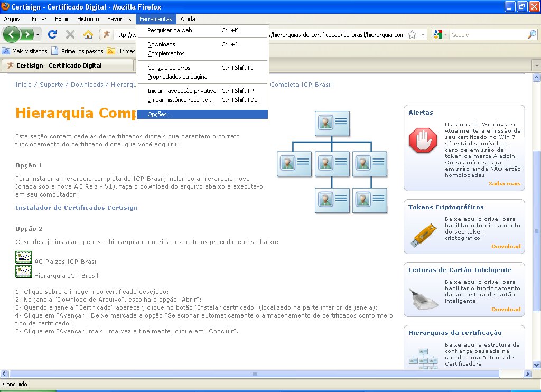
Task: Click the Firefox logo in the title bar
Action: (x=5, y=6)
